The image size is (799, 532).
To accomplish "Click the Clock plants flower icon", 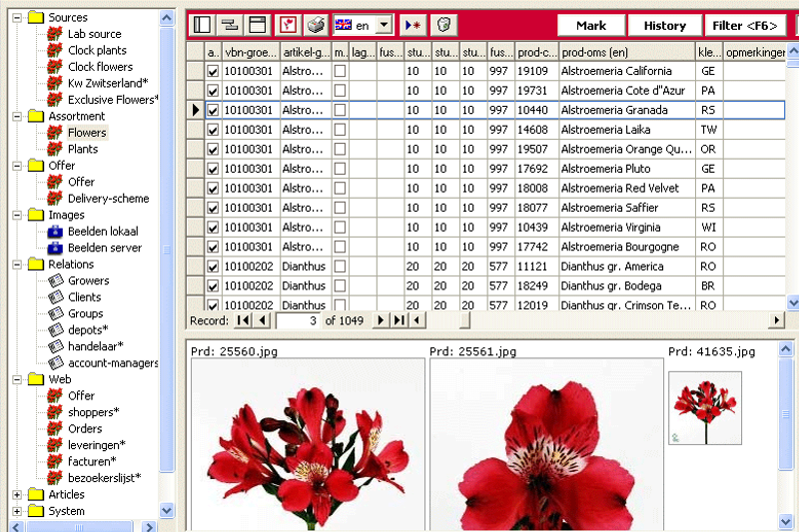I will click(55, 51).
